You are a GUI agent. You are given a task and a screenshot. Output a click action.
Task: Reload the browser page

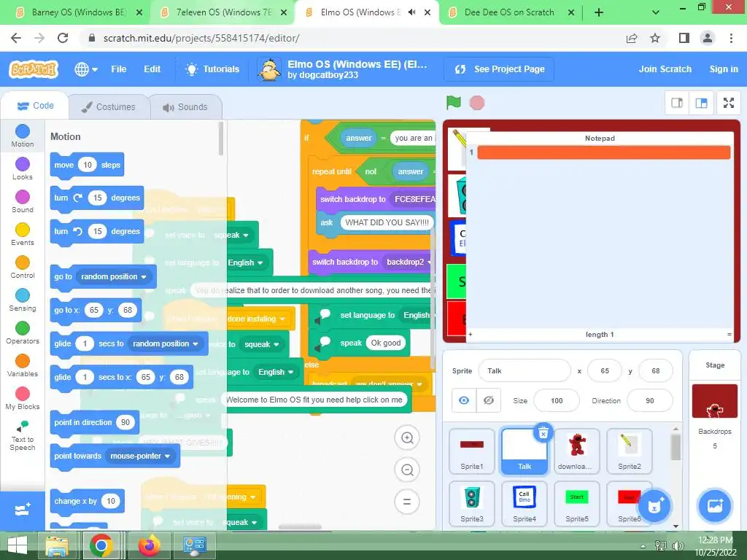63,38
